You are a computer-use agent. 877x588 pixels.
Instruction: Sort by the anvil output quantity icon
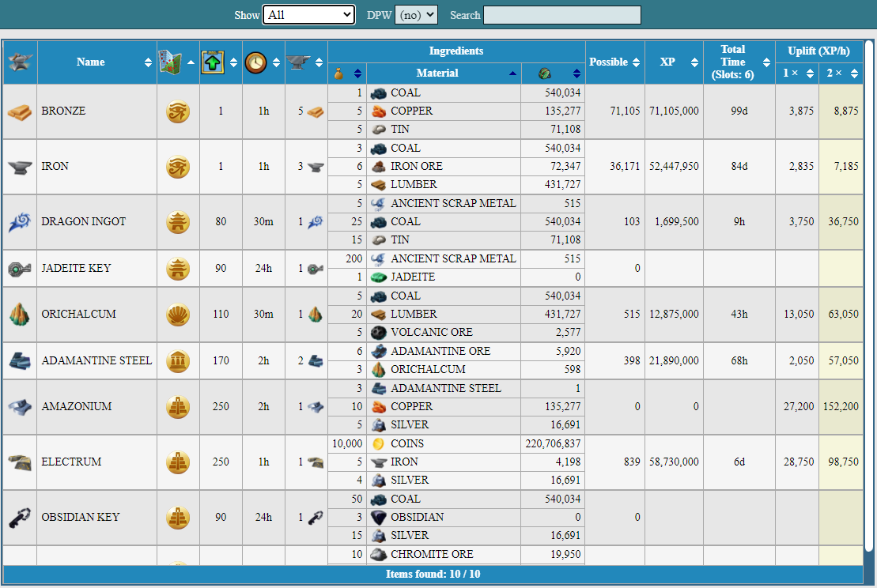298,62
